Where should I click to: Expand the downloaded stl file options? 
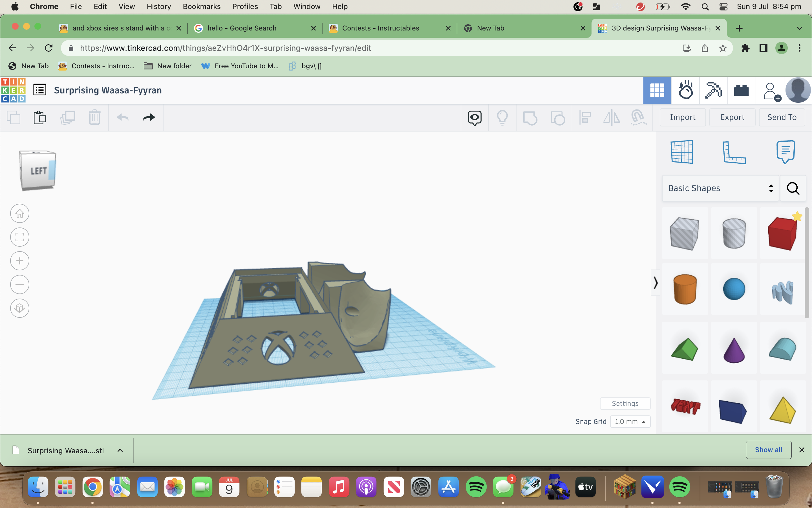(x=120, y=450)
